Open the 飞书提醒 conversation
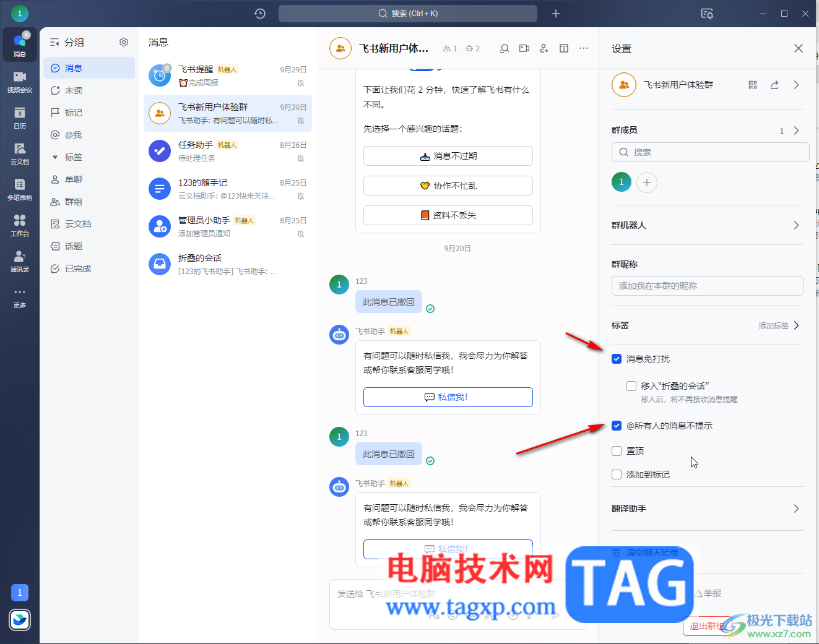819x644 pixels. coord(228,75)
